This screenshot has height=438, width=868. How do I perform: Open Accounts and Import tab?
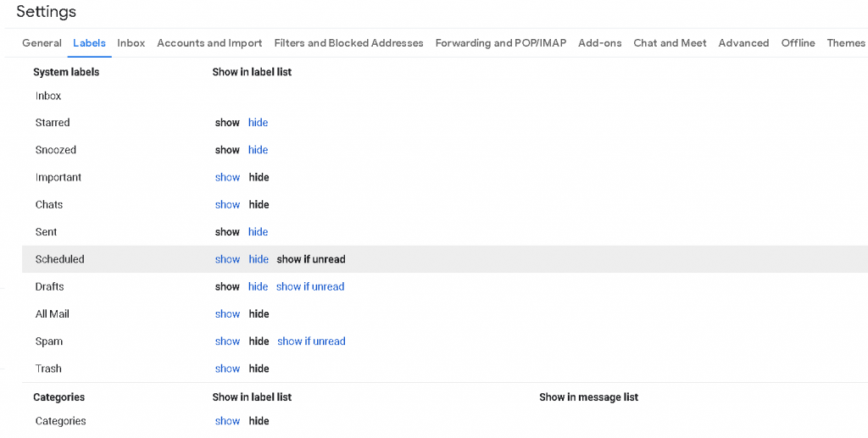(x=209, y=43)
